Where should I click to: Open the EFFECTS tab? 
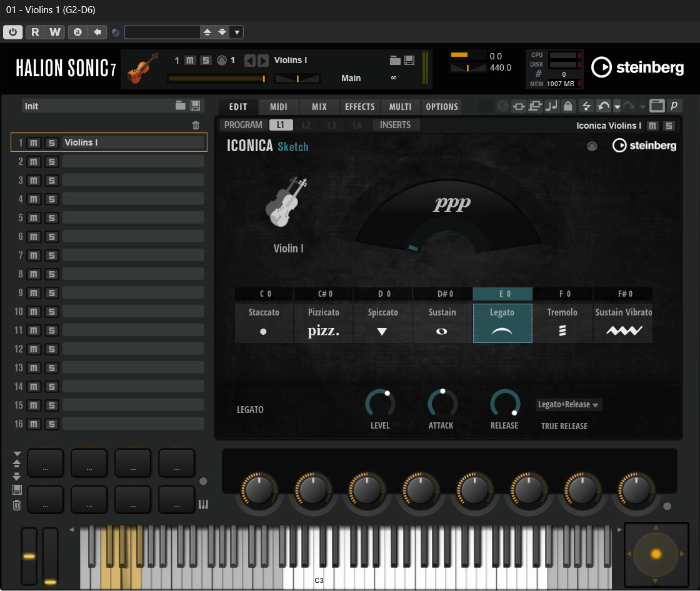[x=359, y=107]
